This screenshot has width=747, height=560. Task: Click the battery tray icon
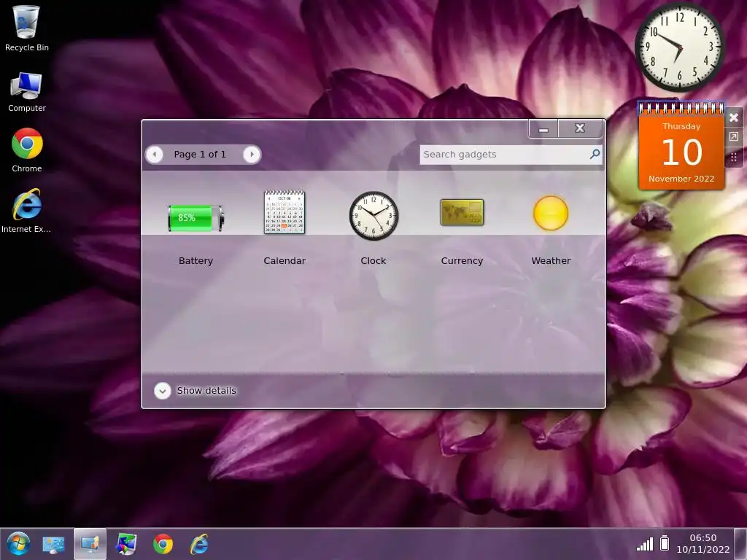(665, 542)
